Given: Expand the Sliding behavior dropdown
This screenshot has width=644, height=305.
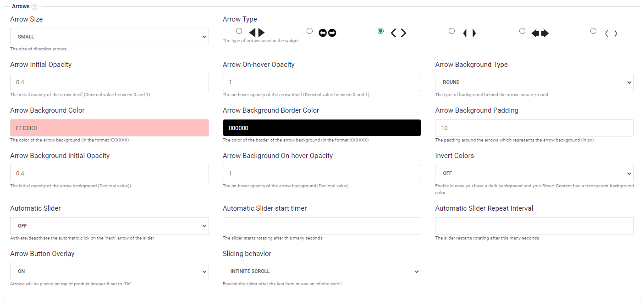Looking at the screenshot, I should (321, 272).
